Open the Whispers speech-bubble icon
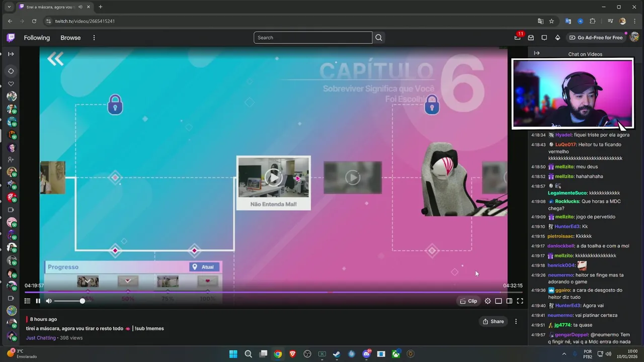 [x=544, y=38]
